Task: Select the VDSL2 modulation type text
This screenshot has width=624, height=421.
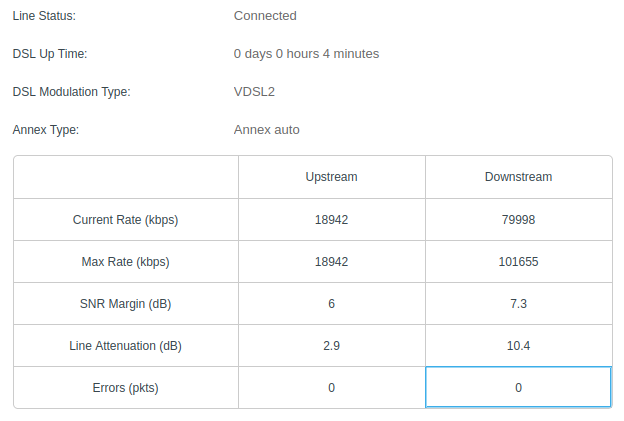Action: click(254, 92)
